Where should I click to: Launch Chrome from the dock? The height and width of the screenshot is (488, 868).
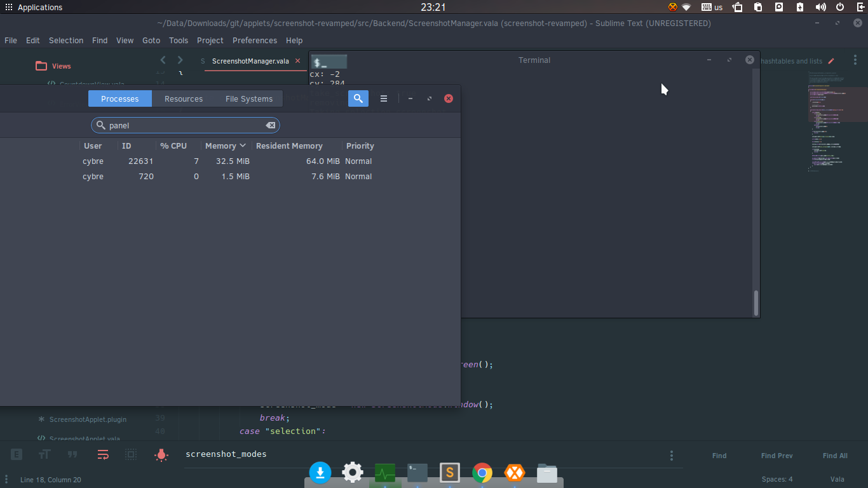coord(482,473)
